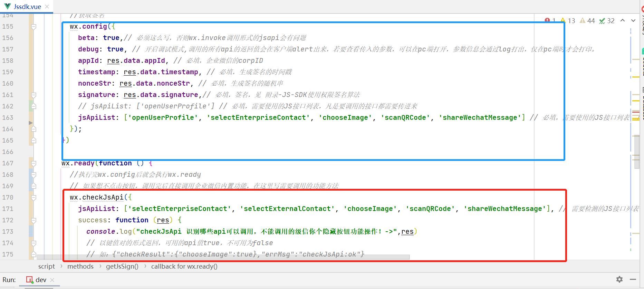Toggle comment fold at line 168

coord(33,175)
